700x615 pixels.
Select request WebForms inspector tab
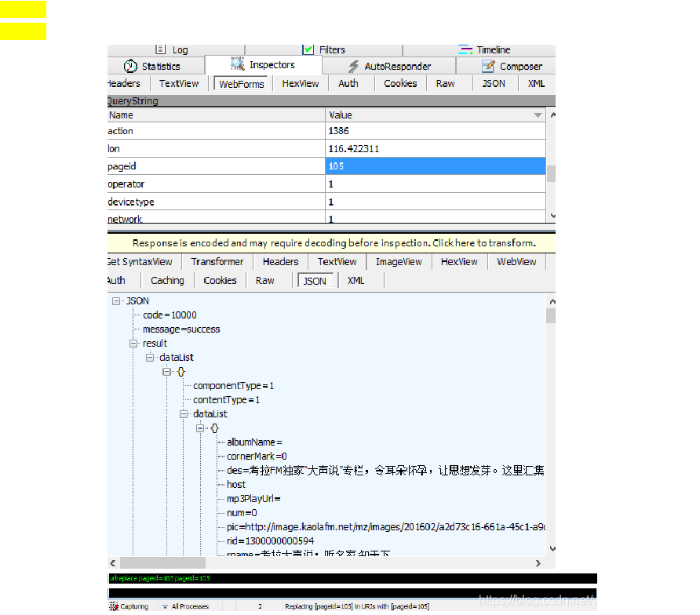pos(242,84)
